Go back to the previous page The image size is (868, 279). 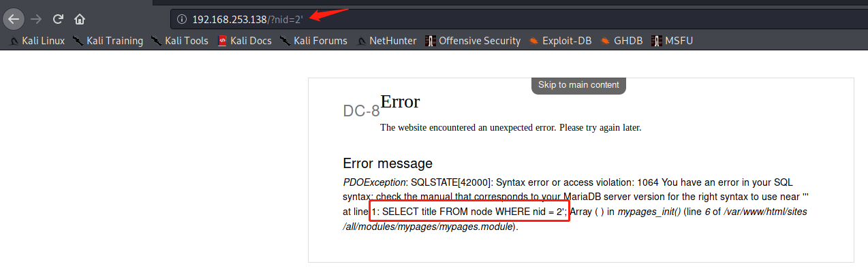coord(14,19)
